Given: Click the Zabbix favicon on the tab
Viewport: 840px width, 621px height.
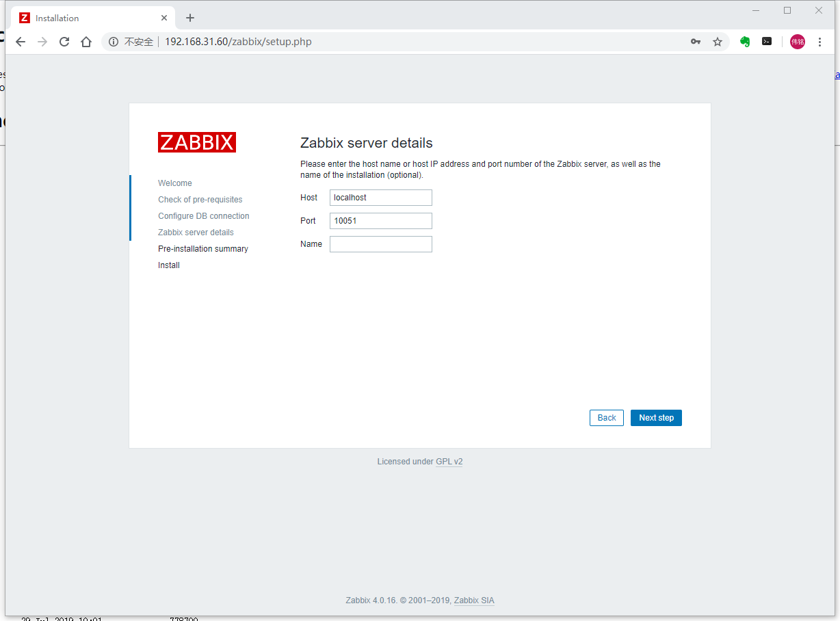Looking at the screenshot, I should pos(25,18).
